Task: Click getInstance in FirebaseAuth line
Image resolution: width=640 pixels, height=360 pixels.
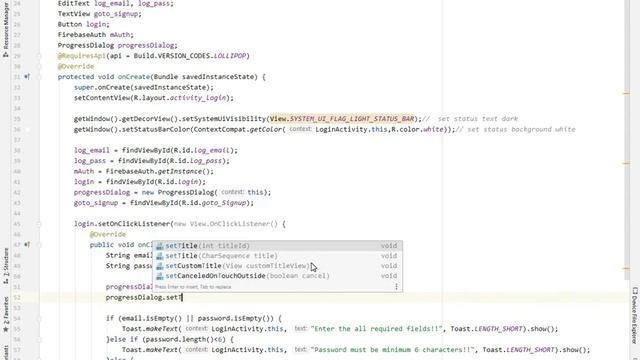Action: (x=180, y=171)
